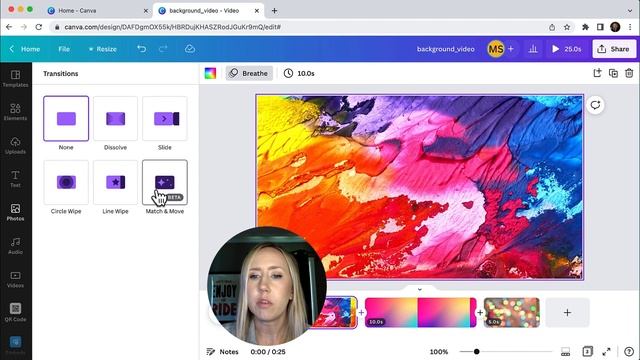This screenshot has height=360, width=640.
Task: Open the Videos sidebar panel
Action: (16, 279)
